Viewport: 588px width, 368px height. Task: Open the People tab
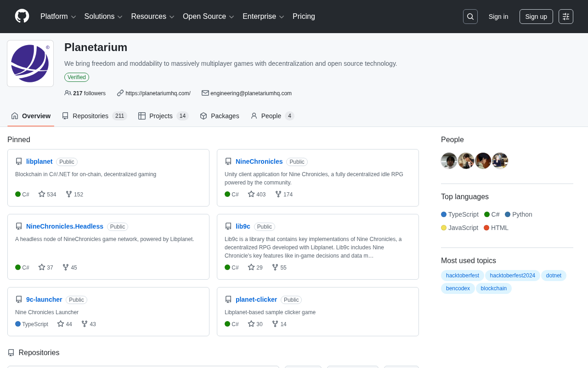pos(272,116)
